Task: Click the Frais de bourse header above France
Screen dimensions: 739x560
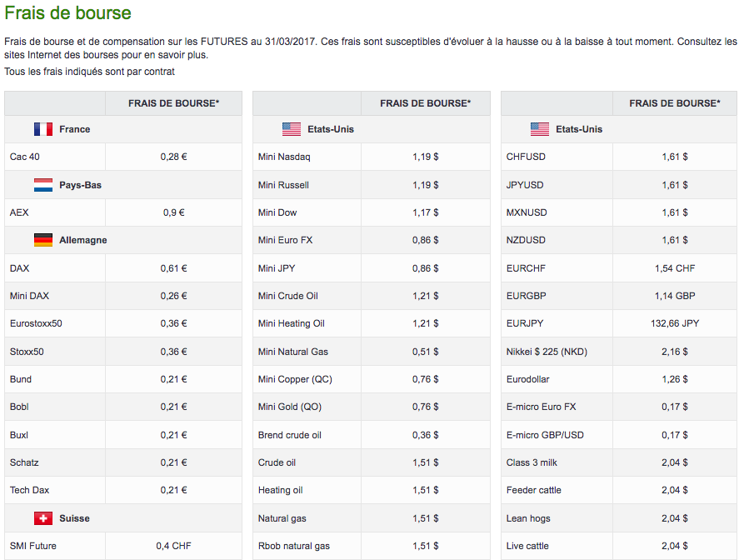Action: [173, 103]
